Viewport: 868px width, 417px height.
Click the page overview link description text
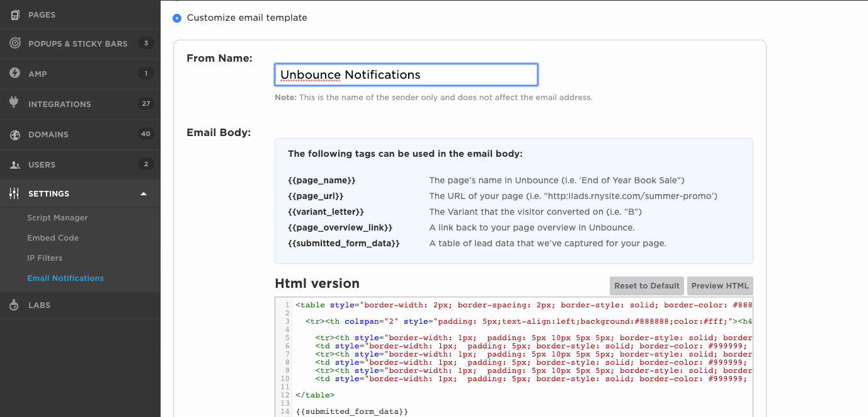[532, 227]
